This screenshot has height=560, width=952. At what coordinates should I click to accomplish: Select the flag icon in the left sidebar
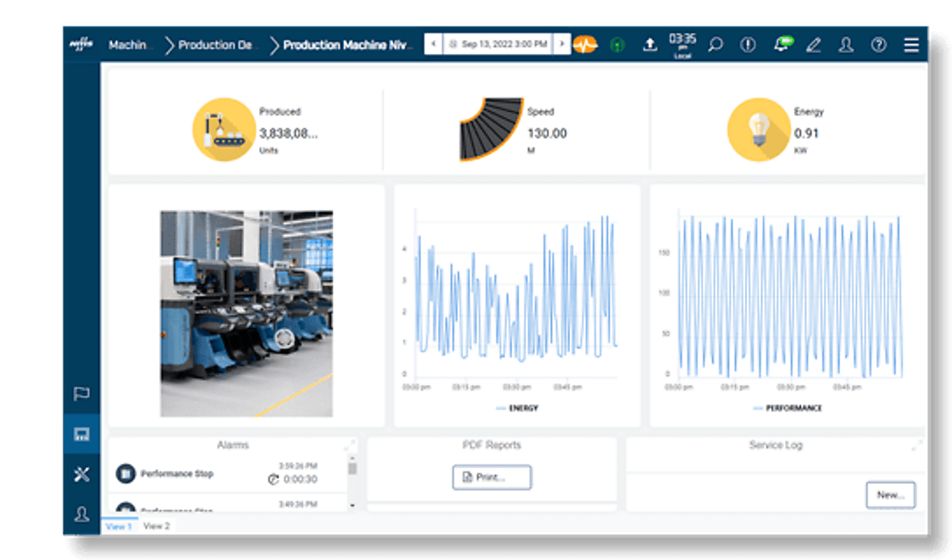point(83,394)
